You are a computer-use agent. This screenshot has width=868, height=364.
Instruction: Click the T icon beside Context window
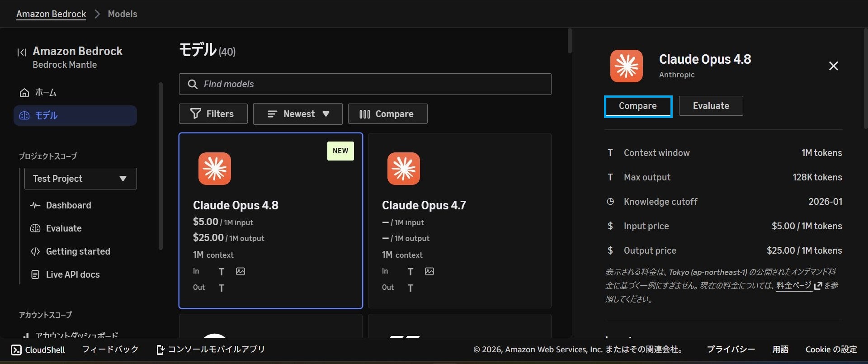tap(610, 153)
